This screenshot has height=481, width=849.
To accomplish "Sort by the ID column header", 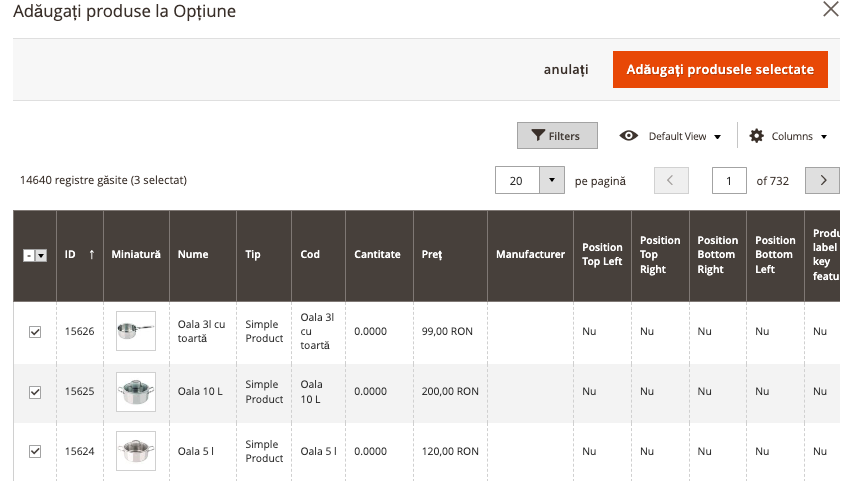I will point(80,255).
